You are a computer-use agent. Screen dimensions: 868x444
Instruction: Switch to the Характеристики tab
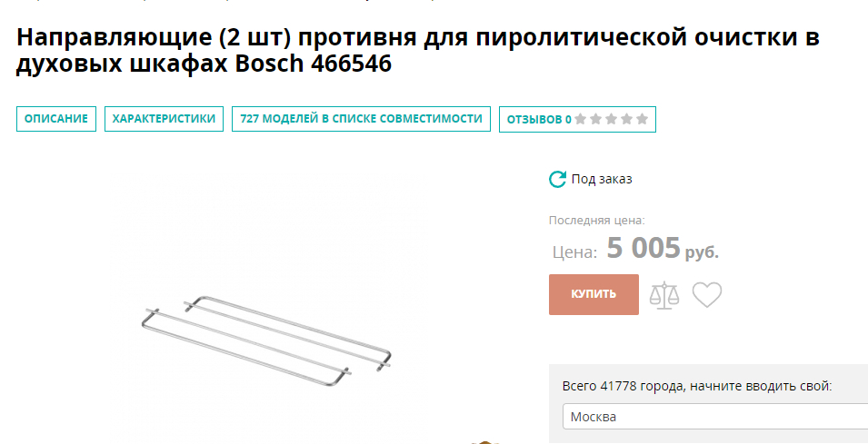point(164,119)
